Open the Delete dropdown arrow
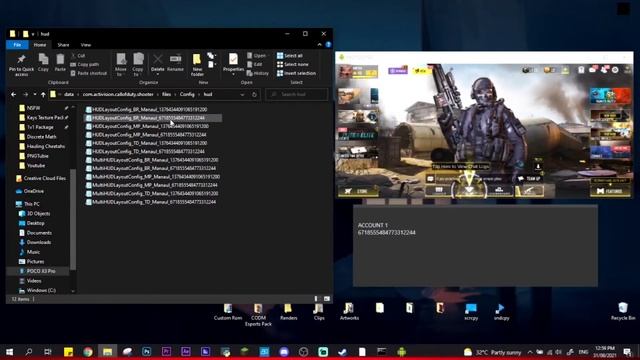 coord(158,74)
